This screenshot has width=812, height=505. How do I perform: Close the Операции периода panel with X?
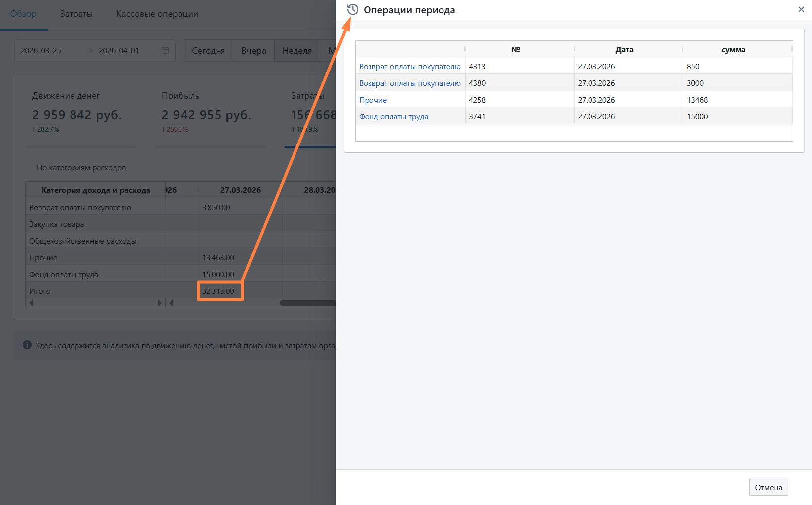coord(801,10)
